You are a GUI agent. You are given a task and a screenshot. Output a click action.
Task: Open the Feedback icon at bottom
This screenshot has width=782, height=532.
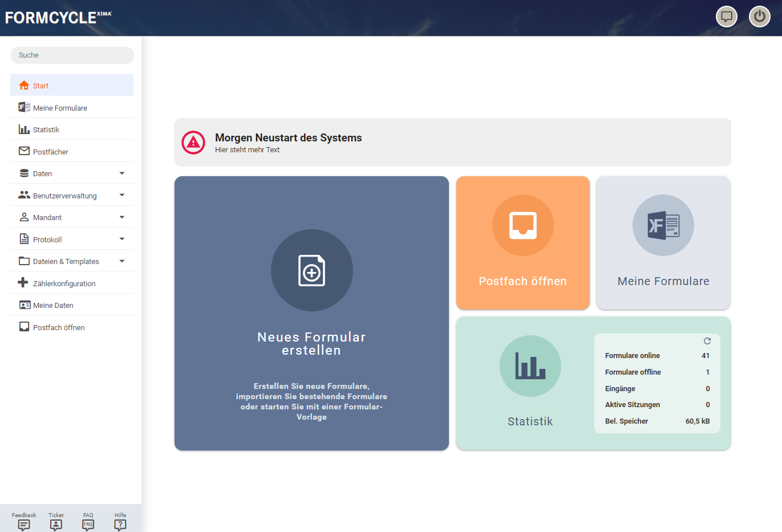pyautogui.click(x=24, y=525)
